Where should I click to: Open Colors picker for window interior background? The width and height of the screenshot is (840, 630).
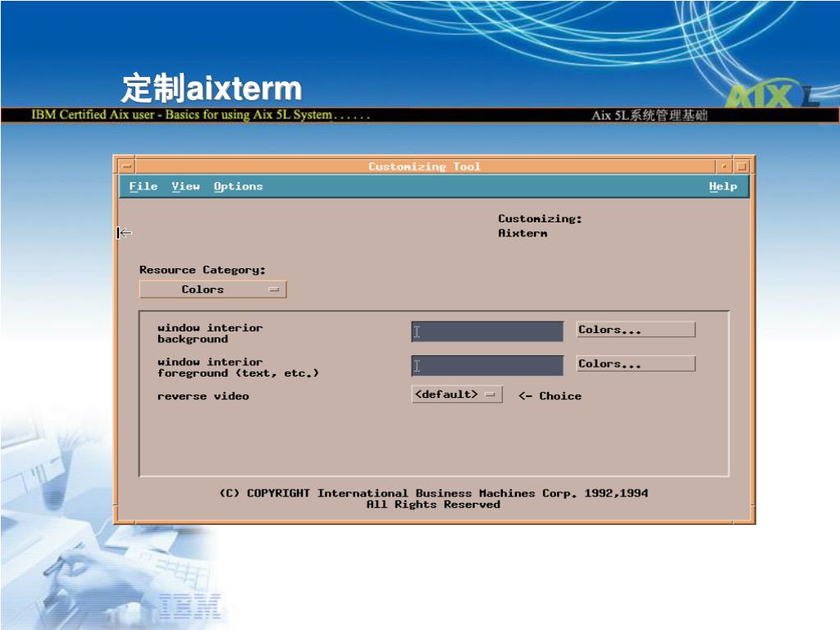tap(636, 330)
